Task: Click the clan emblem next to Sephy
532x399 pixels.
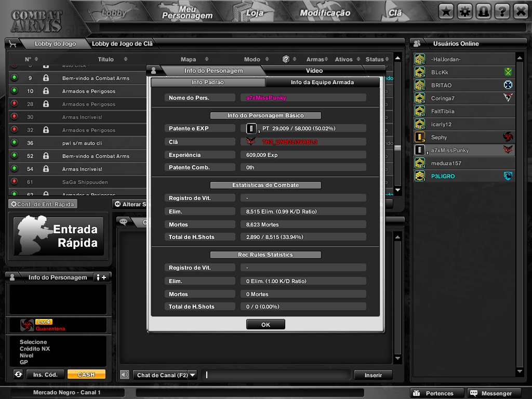Action: coord(508,137)
